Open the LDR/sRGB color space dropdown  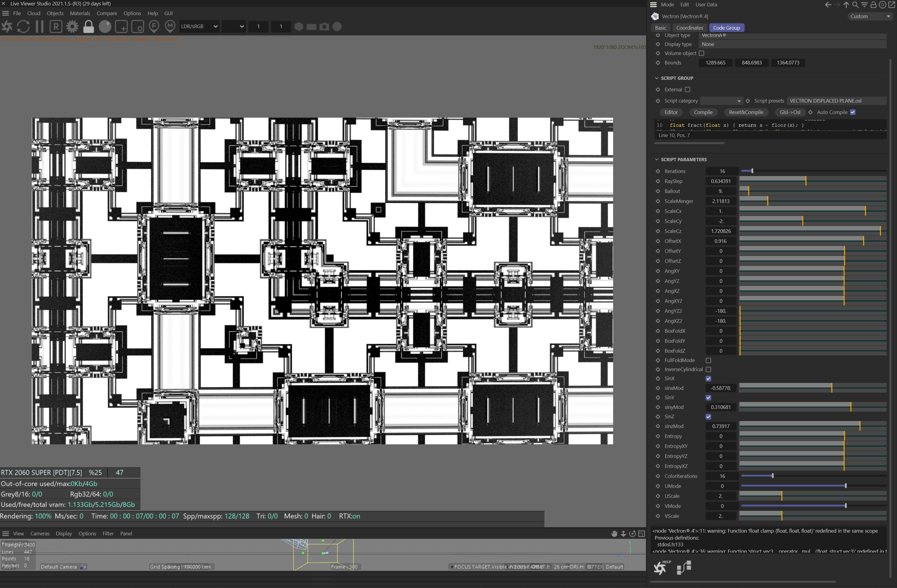[199, 26]
